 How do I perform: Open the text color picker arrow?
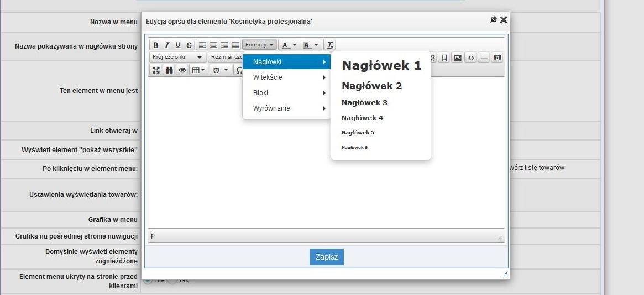coord(295,45)
